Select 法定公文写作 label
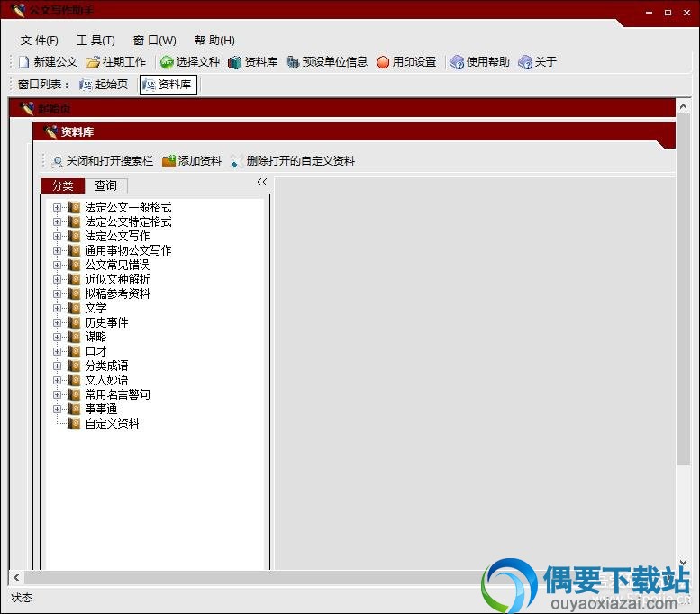 117,236
